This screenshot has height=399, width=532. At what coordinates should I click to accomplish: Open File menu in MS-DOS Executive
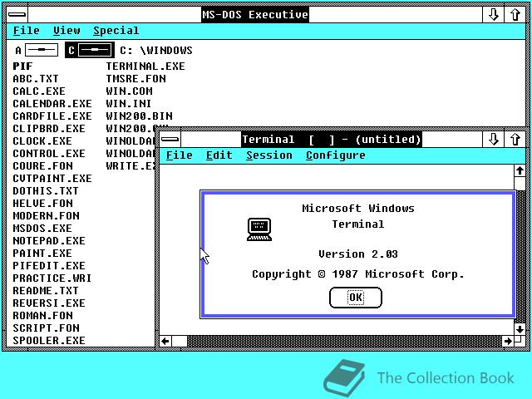click(26, 31)
